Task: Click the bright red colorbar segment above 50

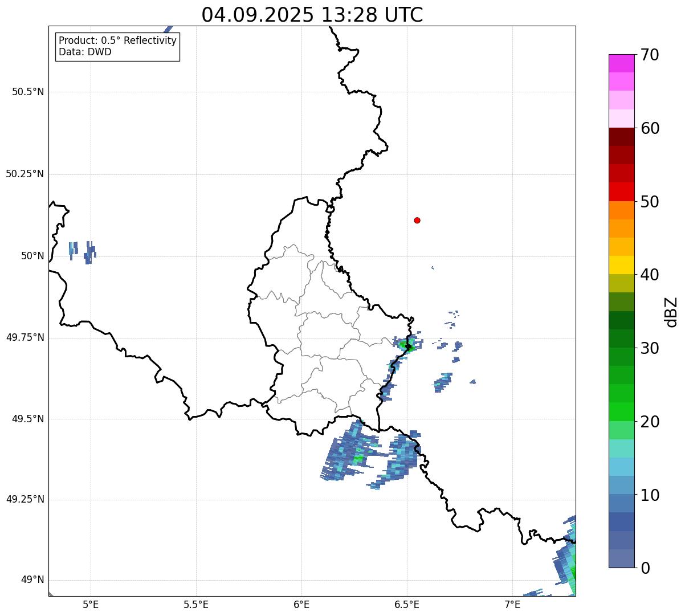Action: tap(621, 191)
